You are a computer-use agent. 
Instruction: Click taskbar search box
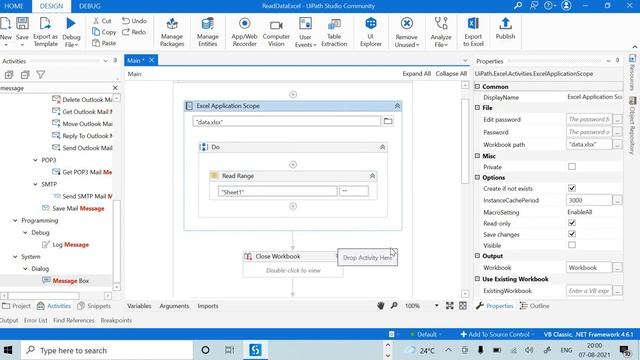107,350
